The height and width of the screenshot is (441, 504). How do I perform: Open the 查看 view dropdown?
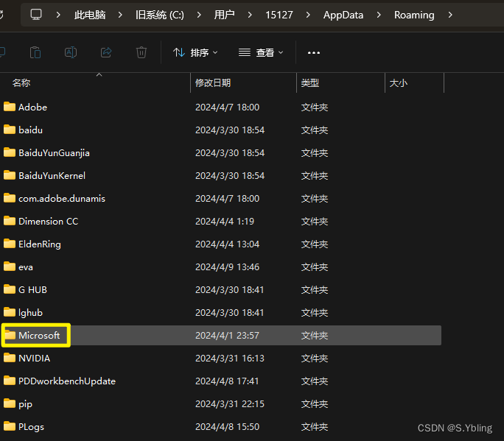point(261,52)
